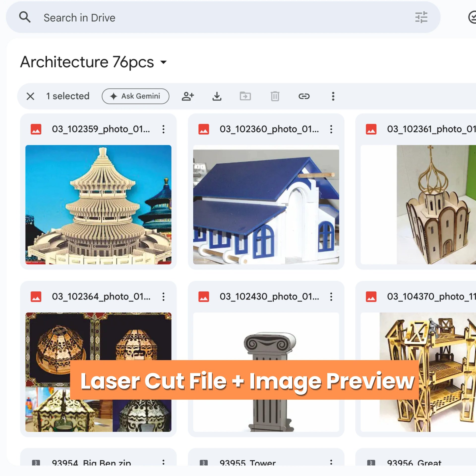Open more options for 93955_Tower file
Image resolution: width=476 pixels, height=476 pixels.
coord(331,462)
